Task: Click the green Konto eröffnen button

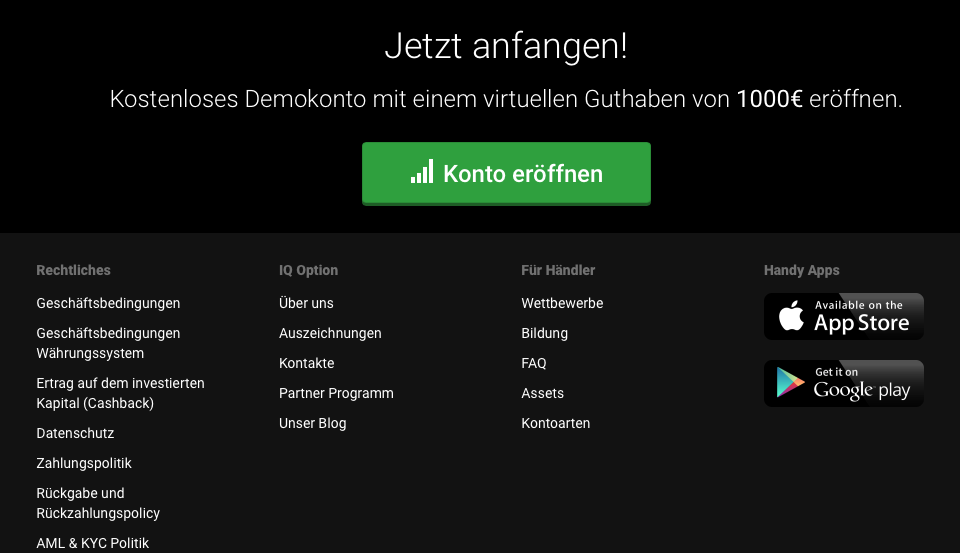Action: pyautogui.click(x=506, y=173)
